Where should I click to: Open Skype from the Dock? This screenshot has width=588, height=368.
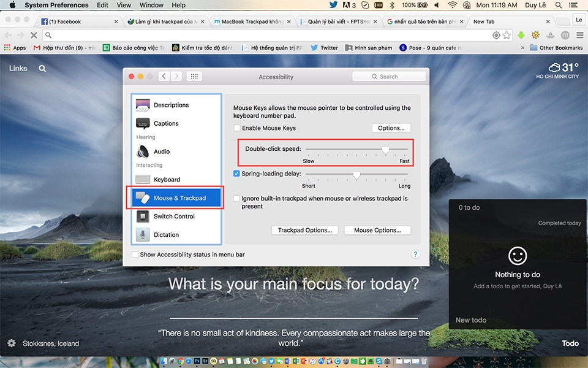point(379,361)
